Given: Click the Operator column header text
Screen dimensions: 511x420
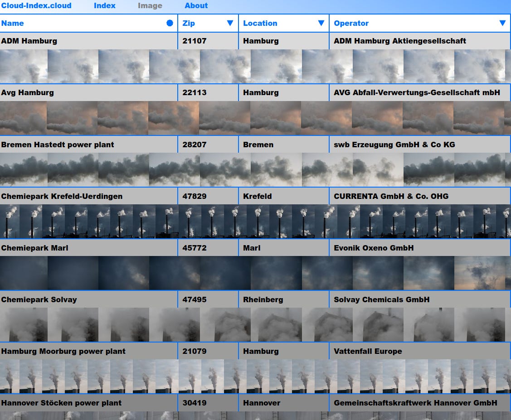Looking at the screenshot, I should pos(351,23).
